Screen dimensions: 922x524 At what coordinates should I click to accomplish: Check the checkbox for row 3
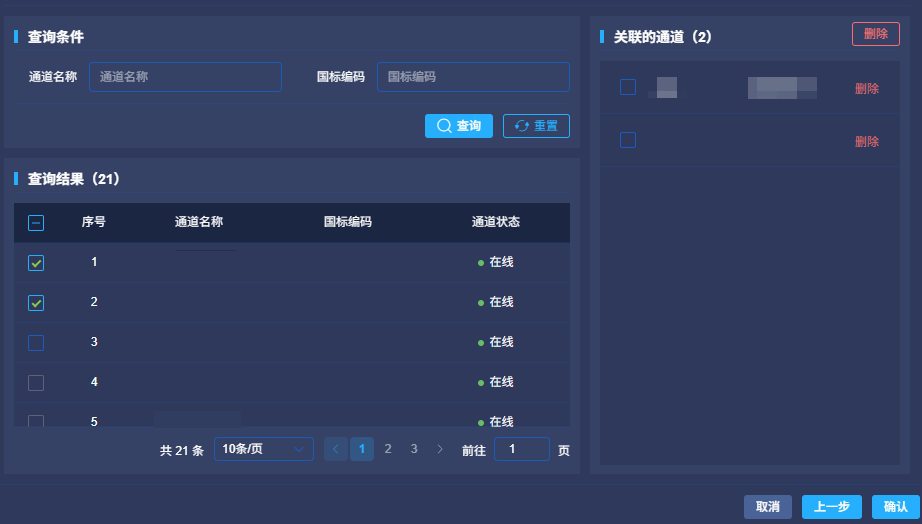(x=36, y=343)
